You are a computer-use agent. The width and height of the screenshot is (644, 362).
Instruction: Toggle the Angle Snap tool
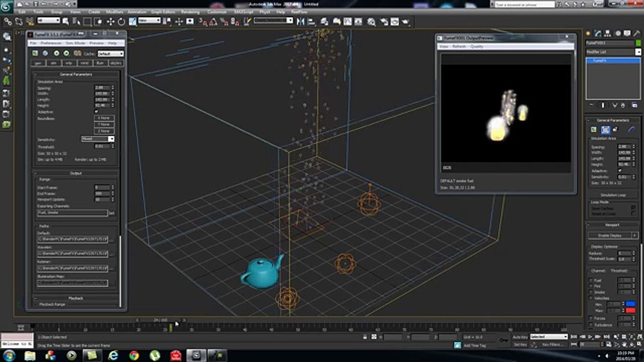[x=213, y=22]
